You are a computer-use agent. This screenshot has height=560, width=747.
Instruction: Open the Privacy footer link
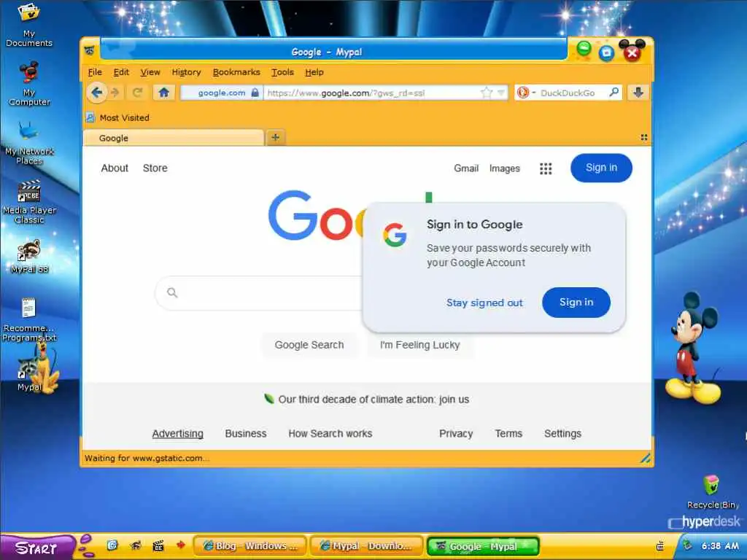456,433
